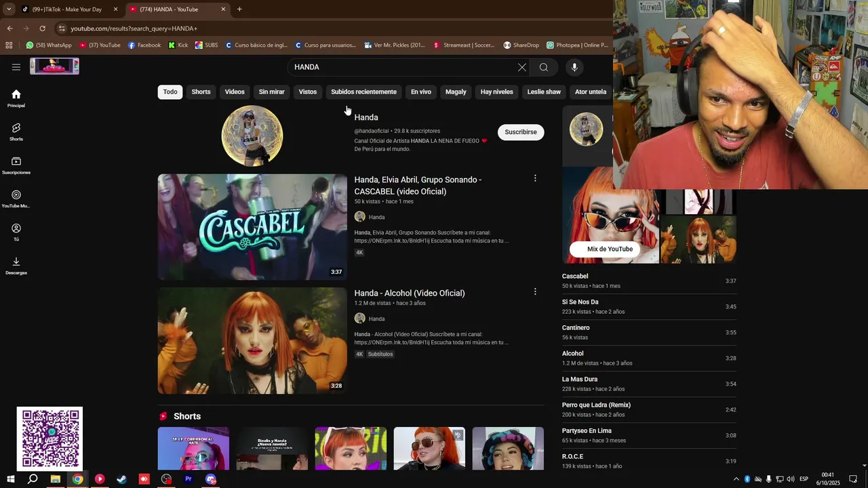This screenshot has height=488, width=868.
Task: Select the Videos filter chip
Action: click(235, 91)
